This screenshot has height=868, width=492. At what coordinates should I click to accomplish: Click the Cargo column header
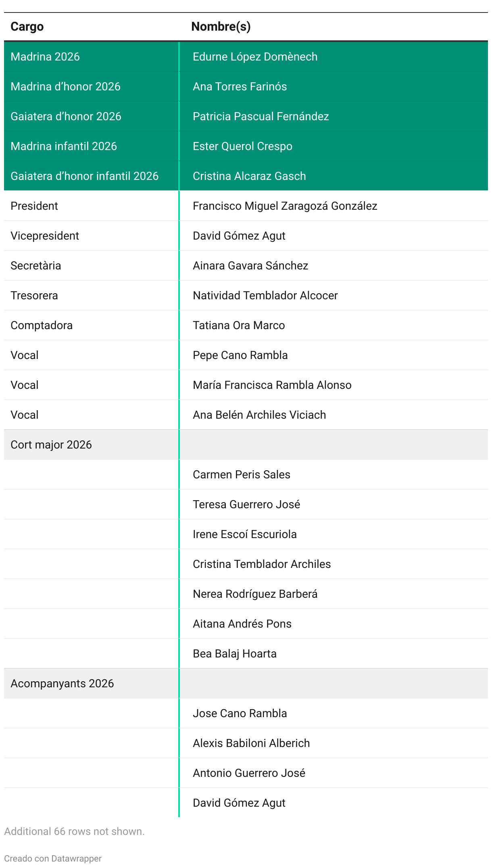point(27,27)
